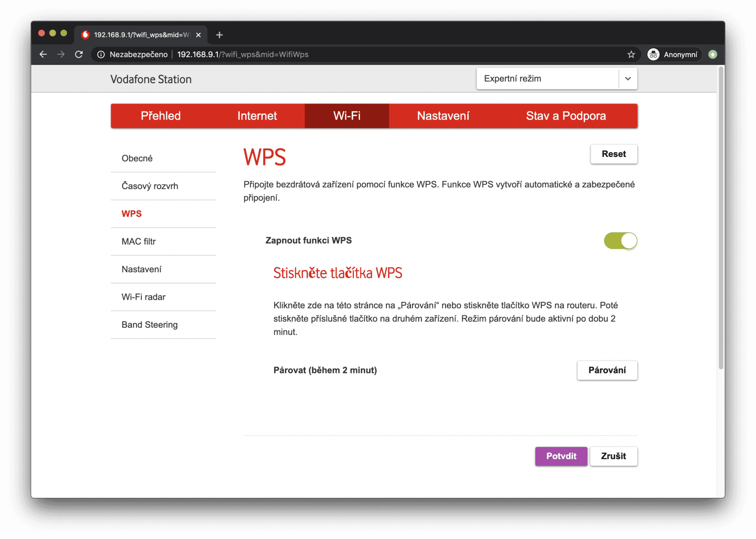Viewport: 756px width, 539px height.
Task: Reload the page with the refresh icon
Action: click(79, 54)
